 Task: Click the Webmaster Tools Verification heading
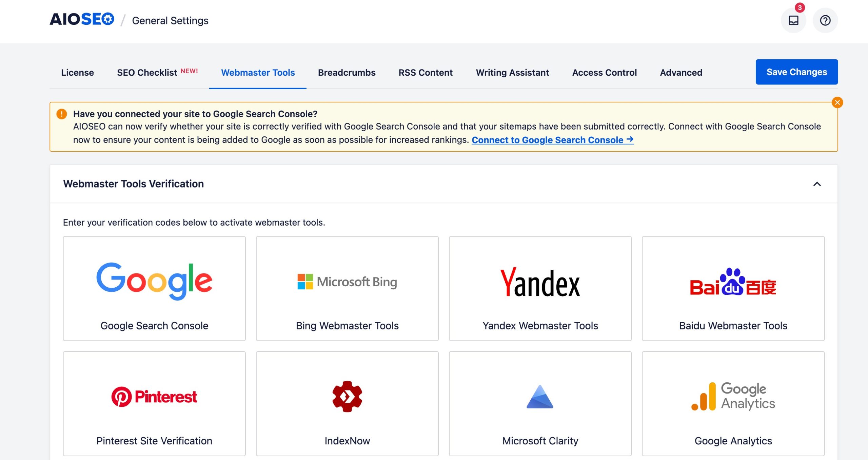(134, 184)
